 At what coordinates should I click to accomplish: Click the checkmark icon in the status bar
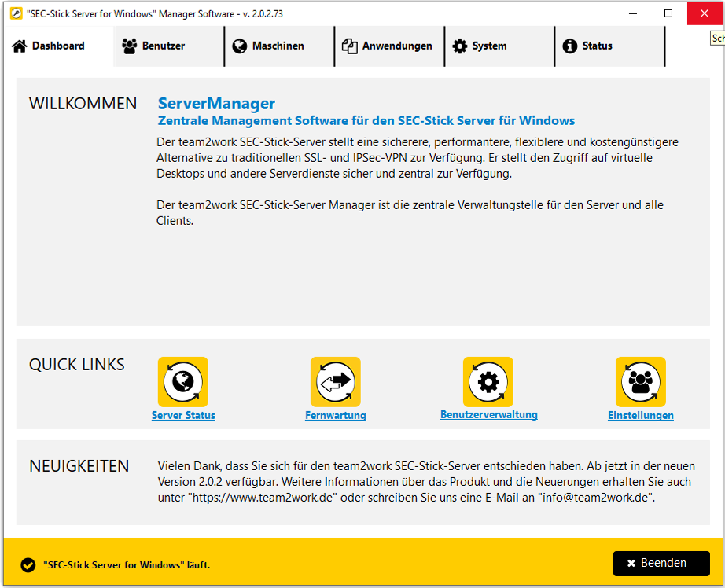[x=28, y=564]
